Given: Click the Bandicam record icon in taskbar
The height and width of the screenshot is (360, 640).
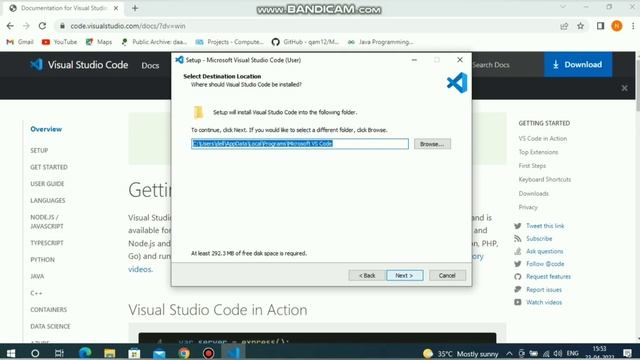Looking at the screenshot, I should (x=209, y=353).
